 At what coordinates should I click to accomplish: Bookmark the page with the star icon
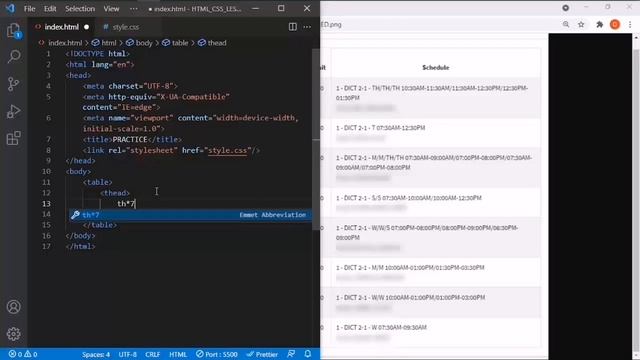coord(581,24)
